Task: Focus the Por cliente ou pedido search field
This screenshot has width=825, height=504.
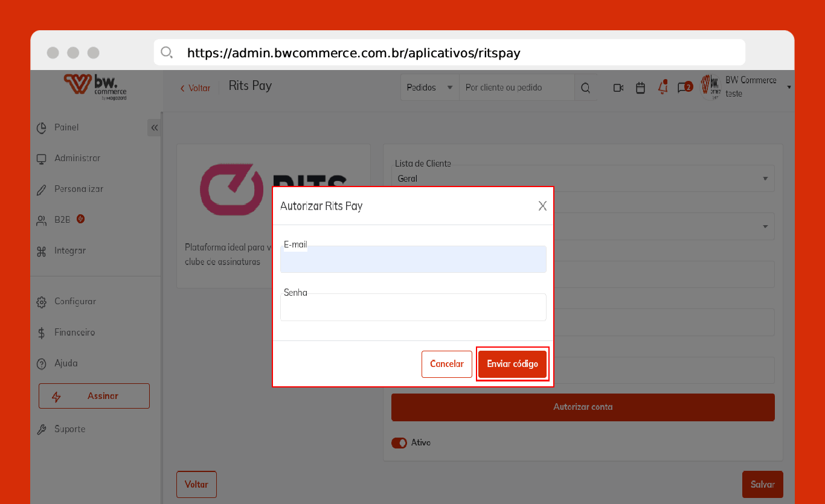Action: coord(516,88)
